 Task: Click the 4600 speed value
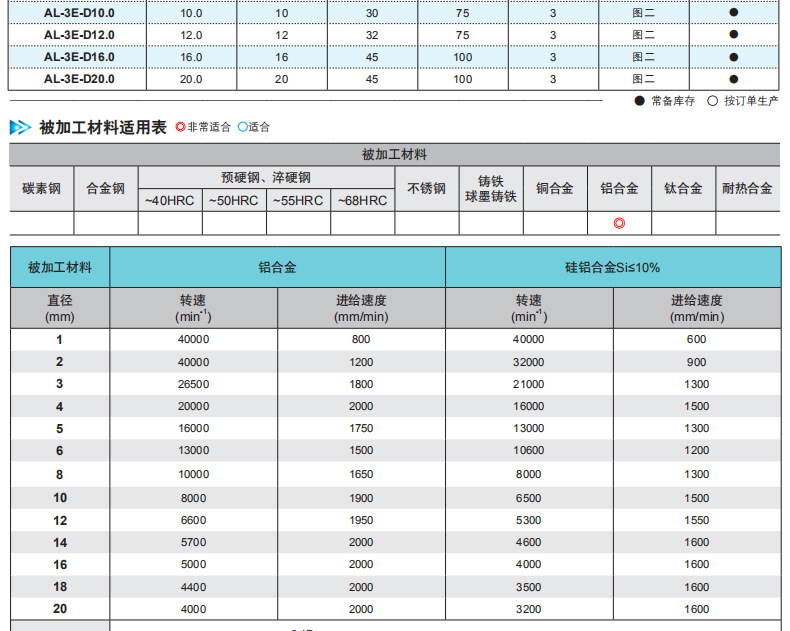[529, 542]
